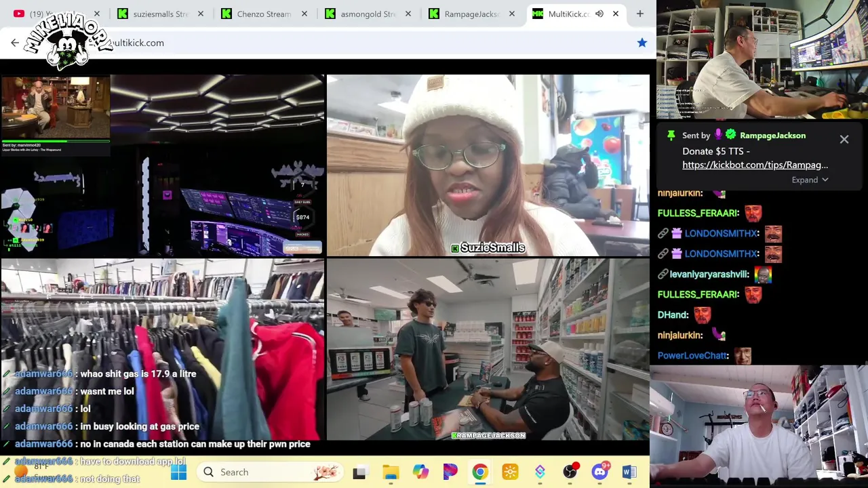Open the orange sun app on the taskbar
The image size is (868, 488).
510,472
